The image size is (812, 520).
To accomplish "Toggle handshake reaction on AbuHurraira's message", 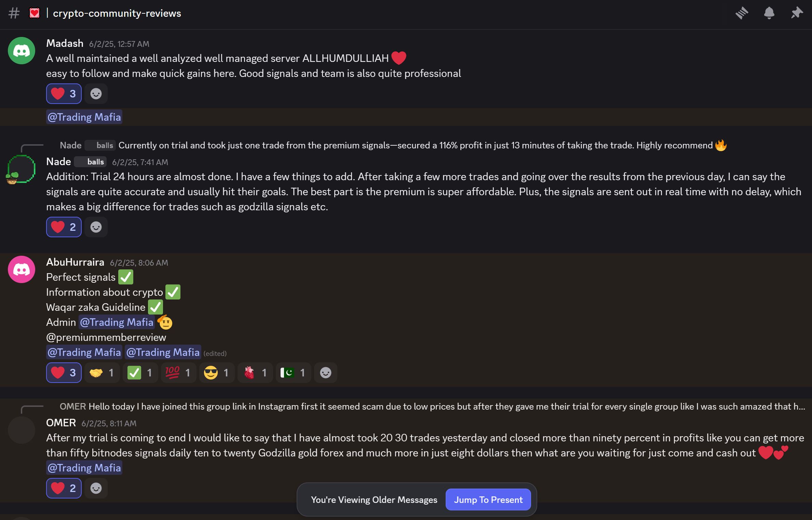I will pyautogui.click(x=102, y=373).
